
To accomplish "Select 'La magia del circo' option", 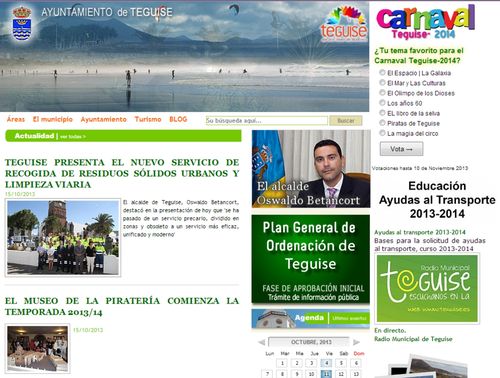I will (382, 133).
